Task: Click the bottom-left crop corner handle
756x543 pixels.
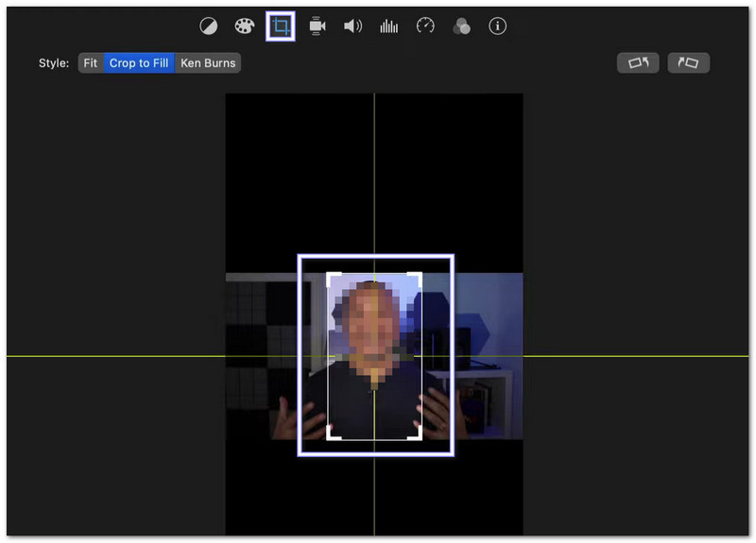Action: coord(330,436)
